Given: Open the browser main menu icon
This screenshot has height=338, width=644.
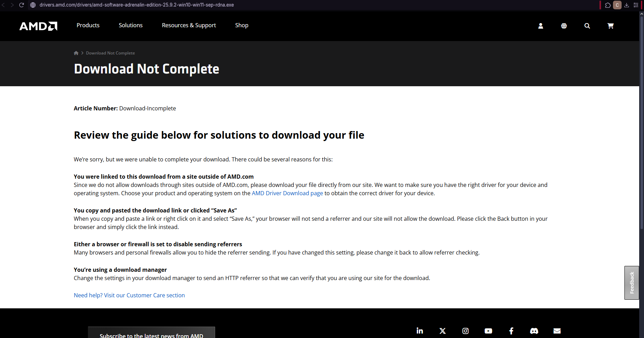Looking at the screenshot, I should pos(636,5).
